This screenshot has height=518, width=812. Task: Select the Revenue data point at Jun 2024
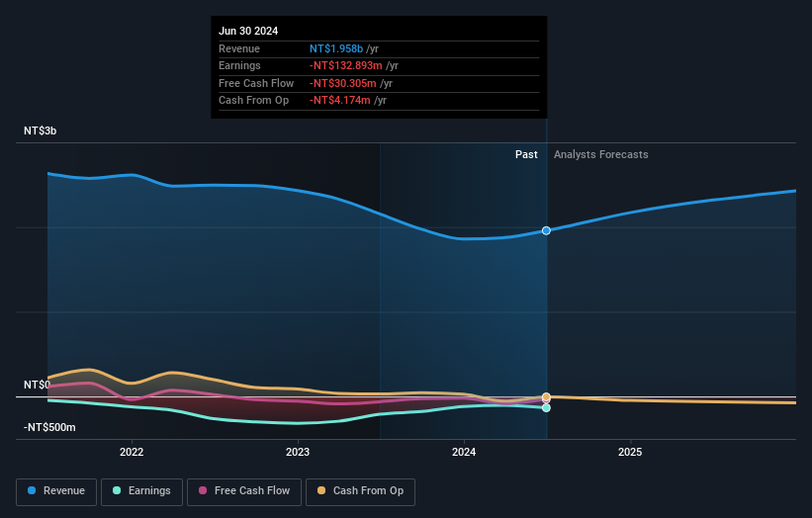tap(546, 230)
